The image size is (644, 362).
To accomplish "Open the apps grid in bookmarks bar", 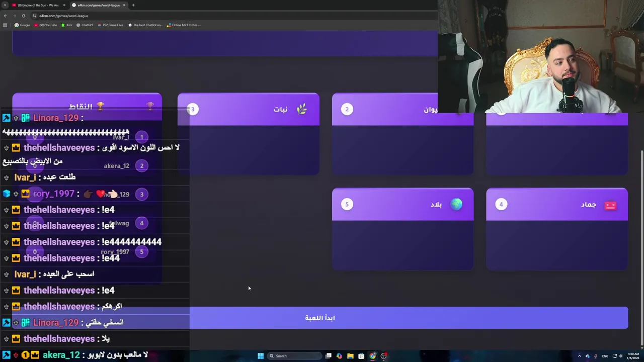I will click(x=5, y=25).
